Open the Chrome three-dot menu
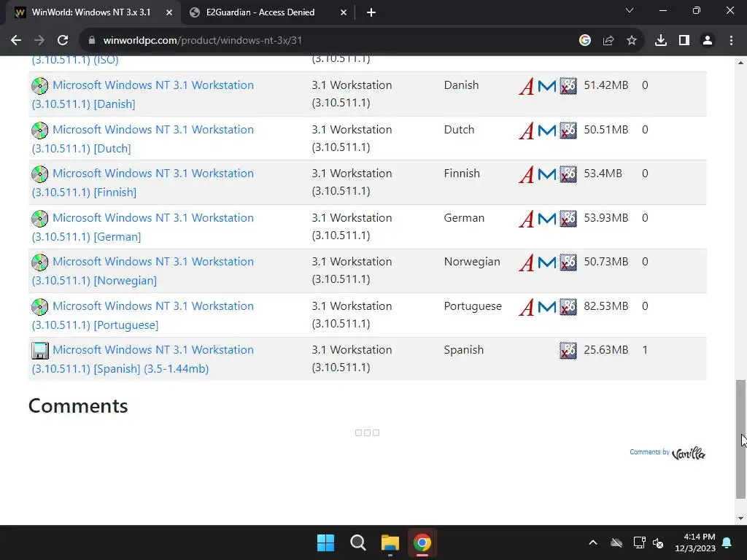 [x=731, y=41]
